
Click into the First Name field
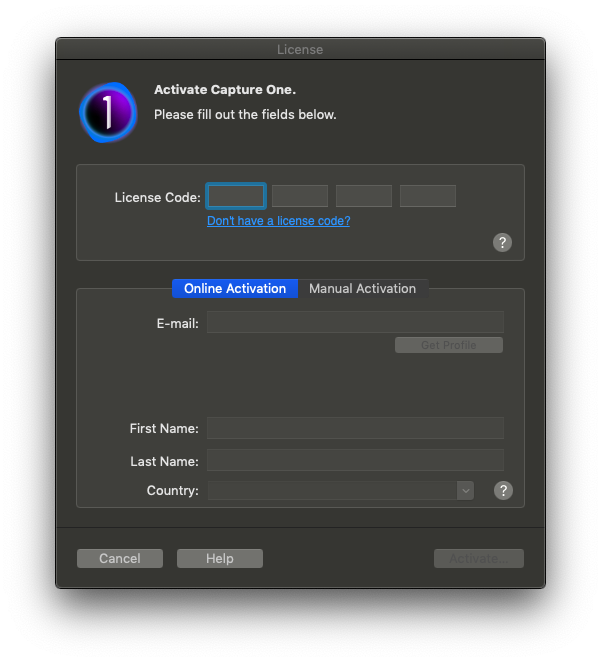pyautogui.click(x=355, y=428)
